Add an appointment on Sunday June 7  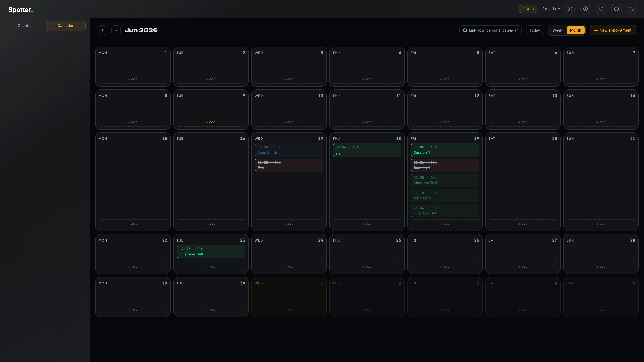click(x=601, y=79)
